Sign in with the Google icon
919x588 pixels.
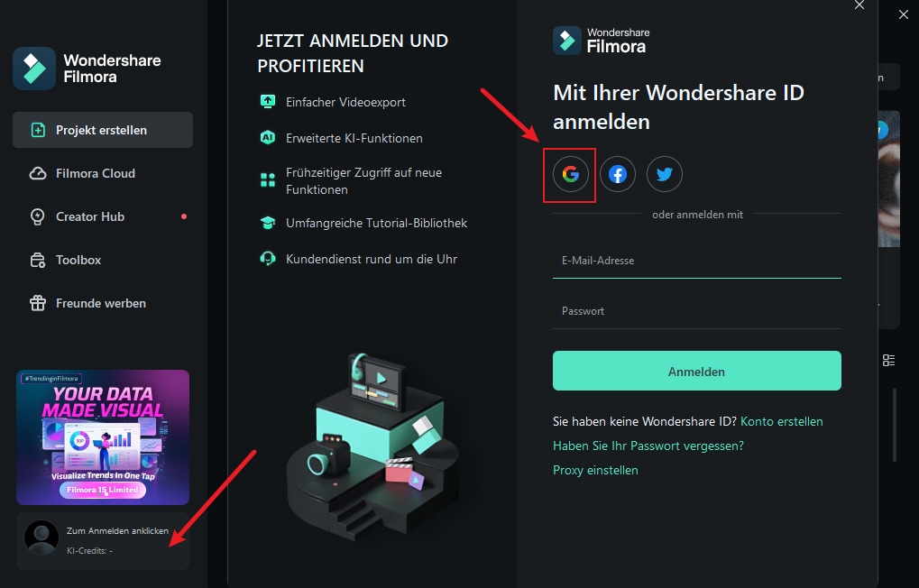(570, 174)
